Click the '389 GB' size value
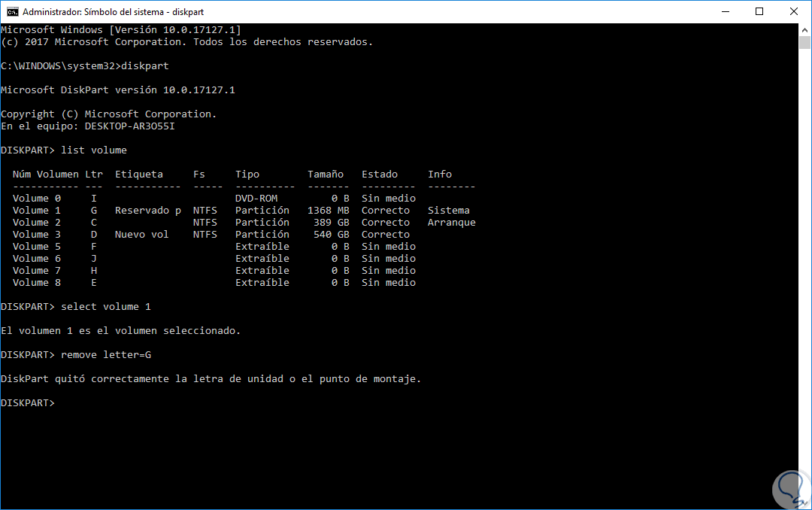The width and height of the screenshot is (812, 510). [332, 222]
